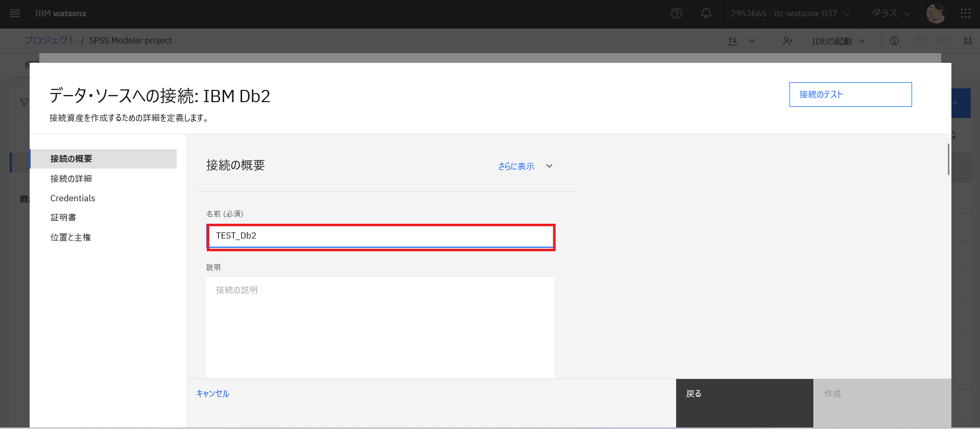This screenshot has height=429, width=980.
Task: Open the user avatar profile menu
Action: [x=936, y=14]
